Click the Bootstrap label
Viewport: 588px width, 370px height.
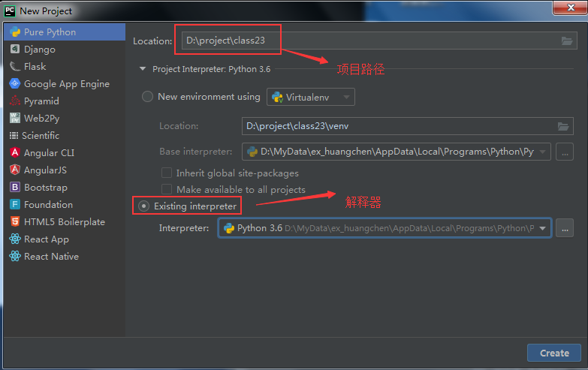tap(46, 188)
